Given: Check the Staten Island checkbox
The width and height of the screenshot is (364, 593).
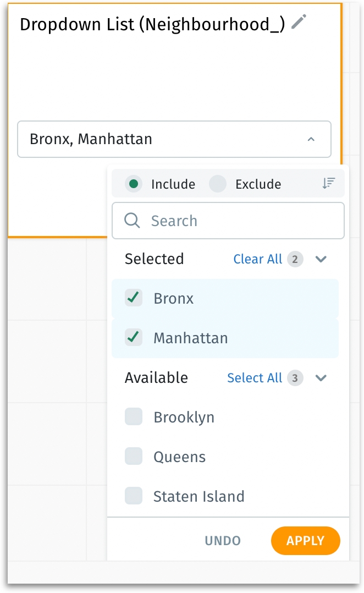Looking at the screenshot, I should point(134,496).
